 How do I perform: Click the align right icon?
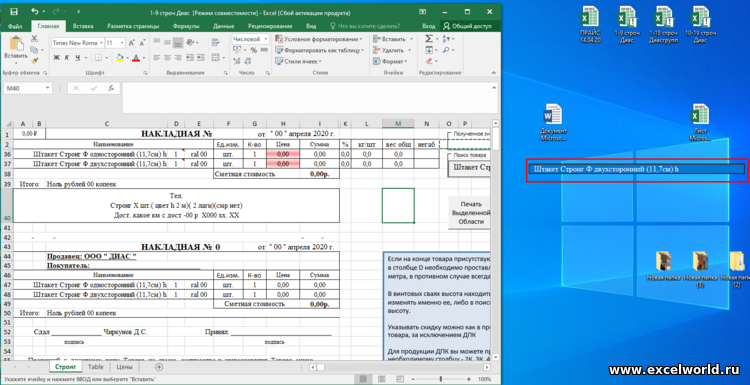177,58
